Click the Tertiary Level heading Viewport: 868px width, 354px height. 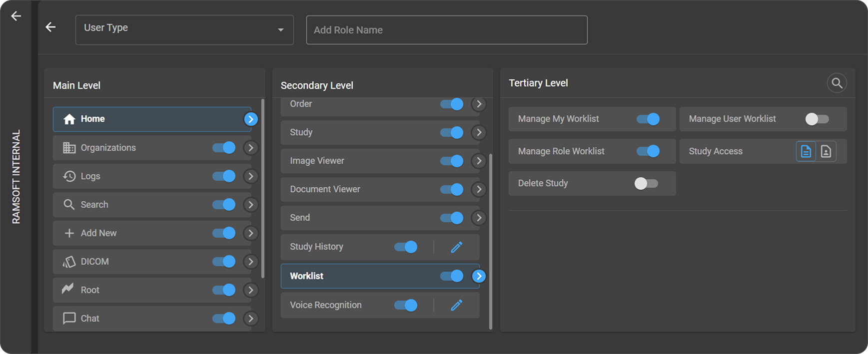(538, 83)
